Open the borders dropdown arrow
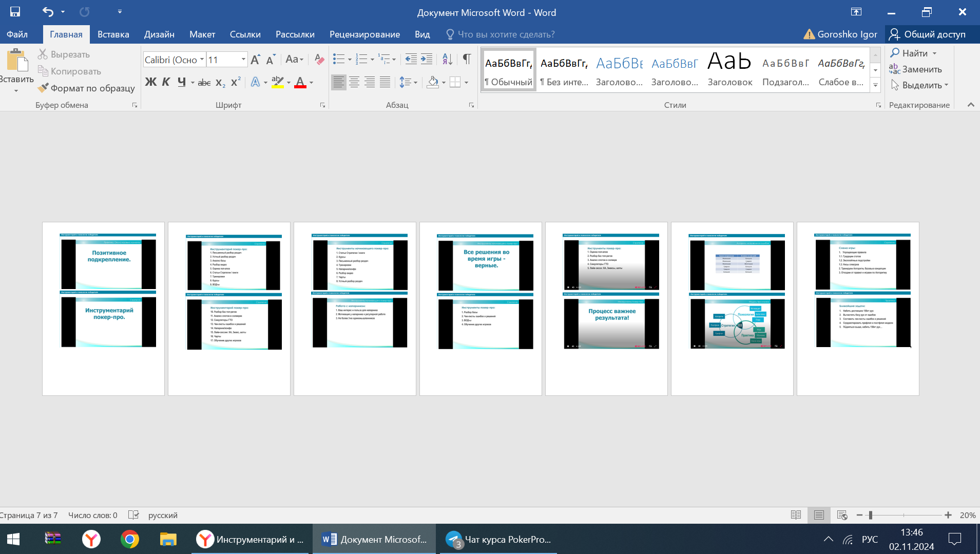Viewport: 980px width, 554px height. pos(466,82)
